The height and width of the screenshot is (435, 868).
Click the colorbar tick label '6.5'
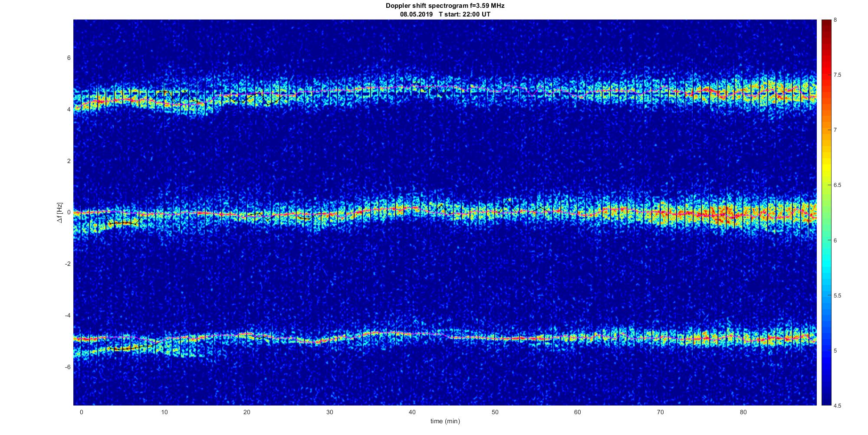point(837,185)
